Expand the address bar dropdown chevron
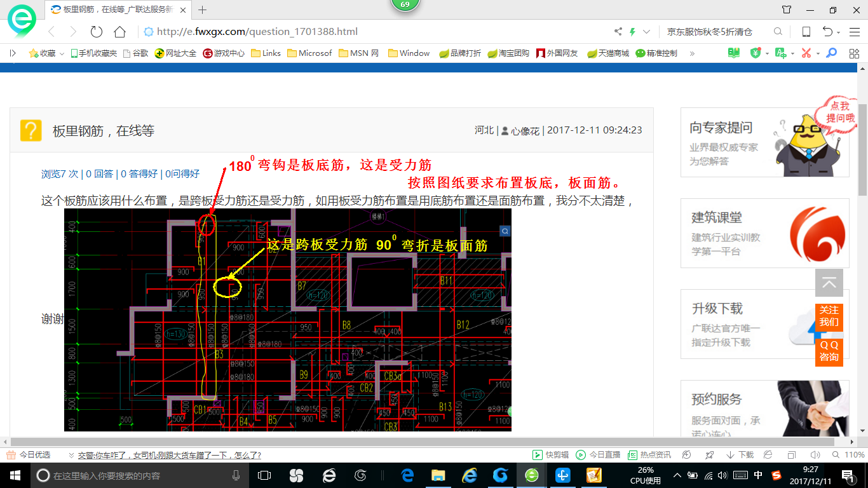This screenshot has height=488, width=868. coord(647,32)
